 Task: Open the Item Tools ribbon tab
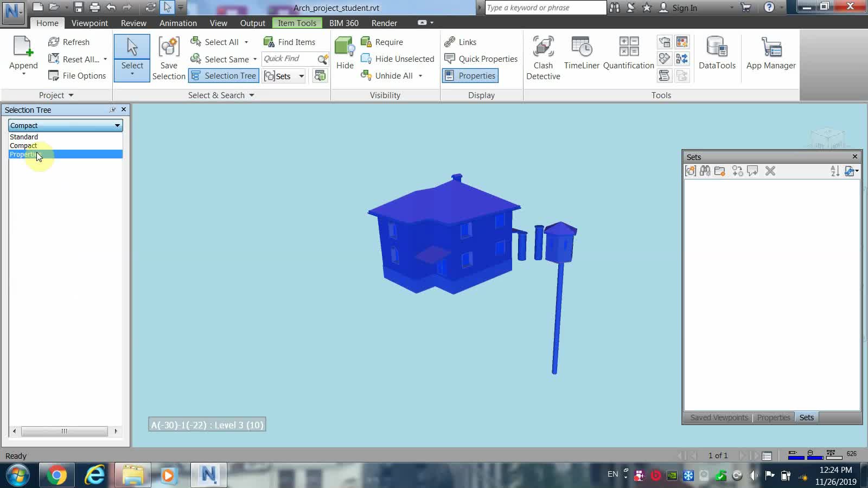297,23
